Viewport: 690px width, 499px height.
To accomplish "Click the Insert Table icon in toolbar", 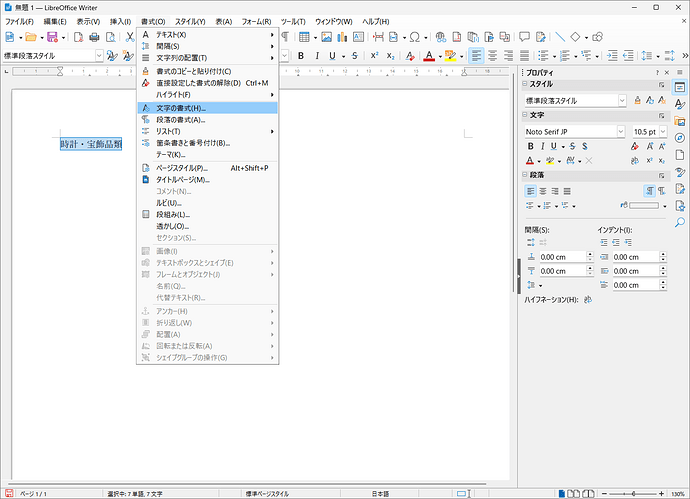I will (x=305, y=37).
